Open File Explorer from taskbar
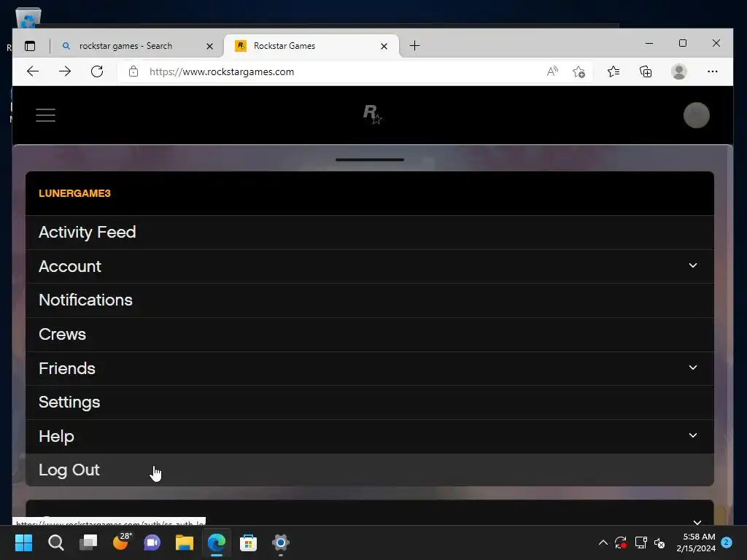Screen dimensions: 747x560 [185, 542]
